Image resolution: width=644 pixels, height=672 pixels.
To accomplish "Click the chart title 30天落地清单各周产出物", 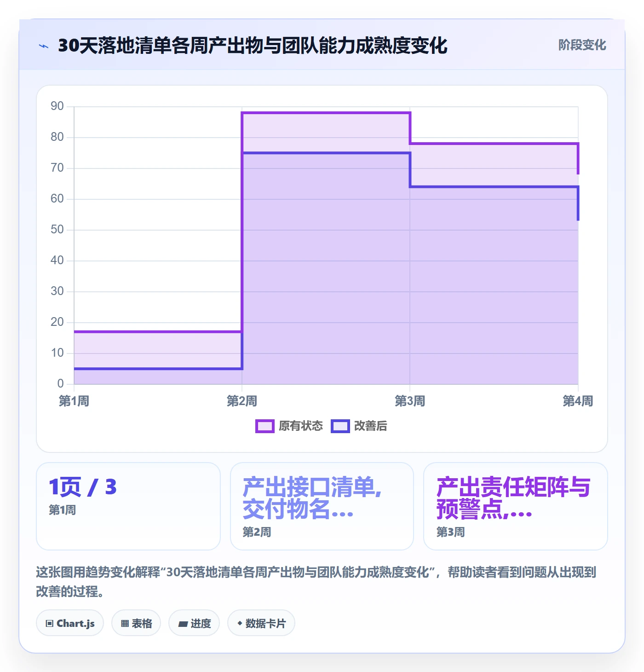I will click(253, 46).
